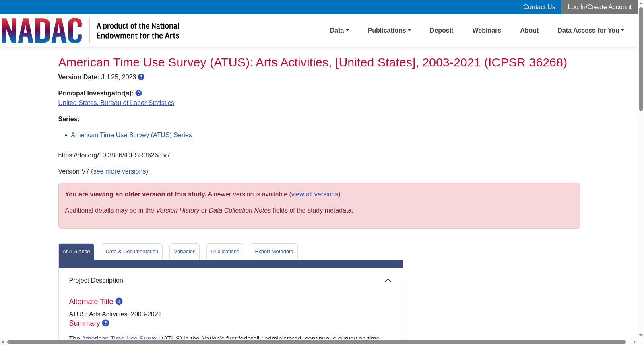Open the study's Publications tab

coord(225,252)
